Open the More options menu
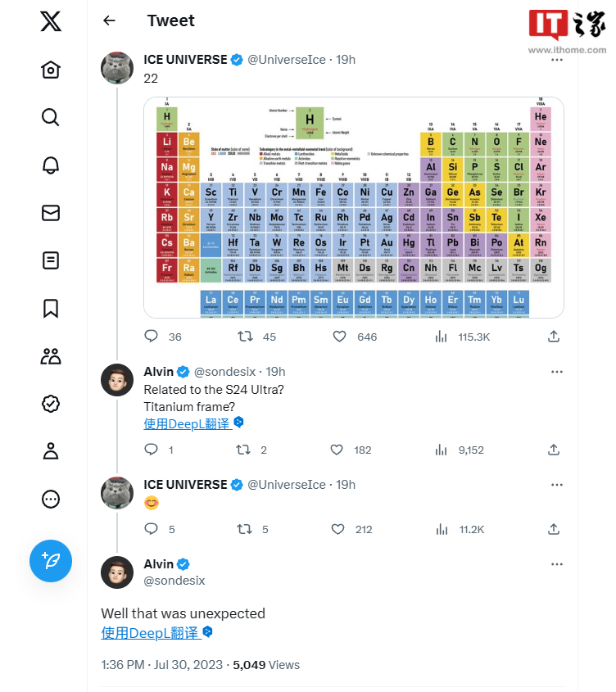 pyautogui.click(x=50, y=499)
